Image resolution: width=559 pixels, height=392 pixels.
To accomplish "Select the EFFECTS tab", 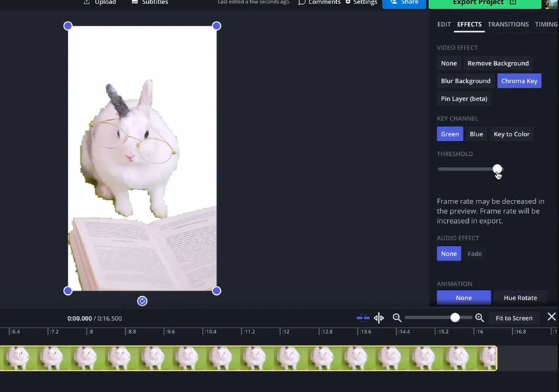I will [469, 24].
